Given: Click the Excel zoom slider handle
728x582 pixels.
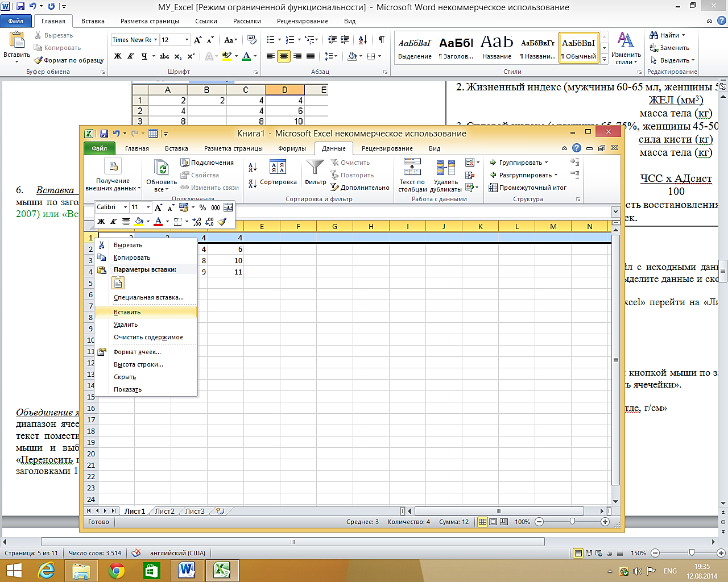Looking at the screenshot, I should tap(572, 522).
